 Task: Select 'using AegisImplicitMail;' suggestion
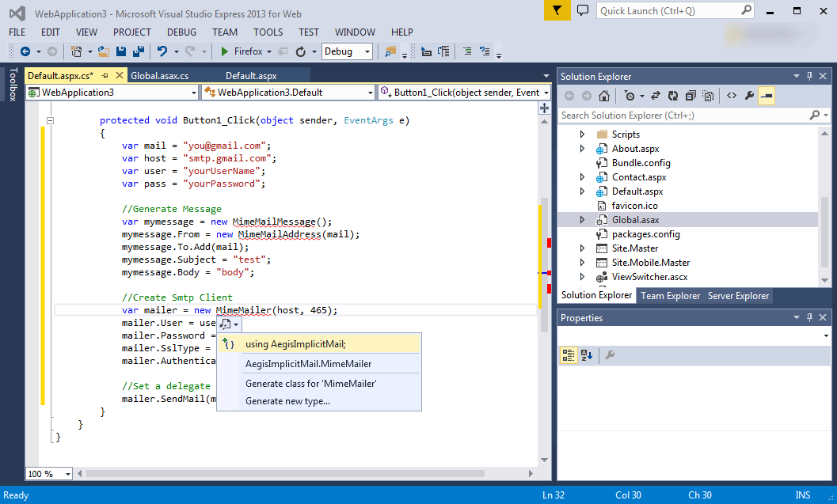(x=319, y=344)
